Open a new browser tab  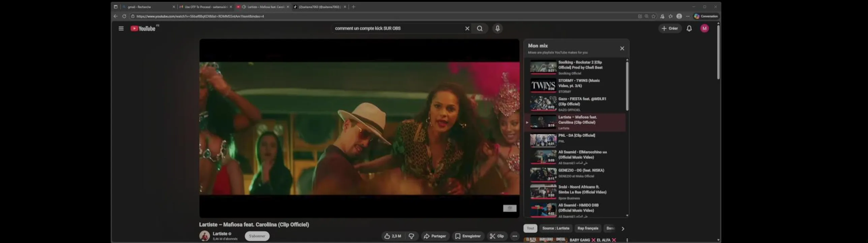[354, 7]
